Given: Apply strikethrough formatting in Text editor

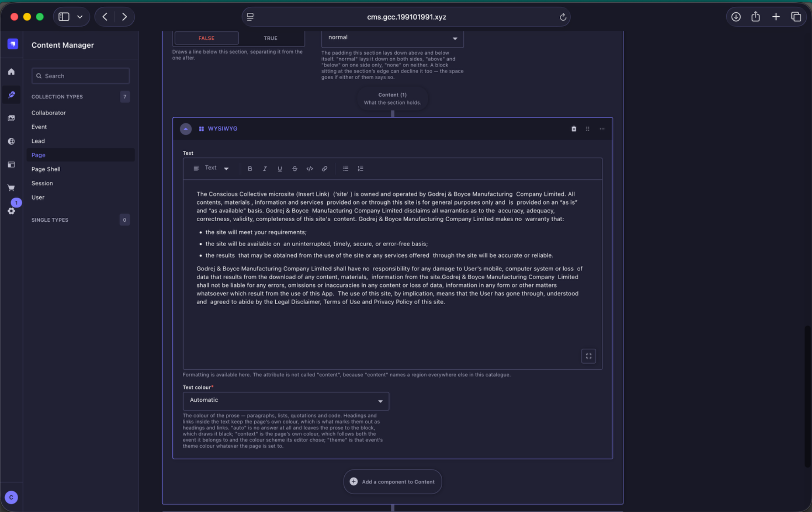Looking at the screenshot, I should click(295, 169).
